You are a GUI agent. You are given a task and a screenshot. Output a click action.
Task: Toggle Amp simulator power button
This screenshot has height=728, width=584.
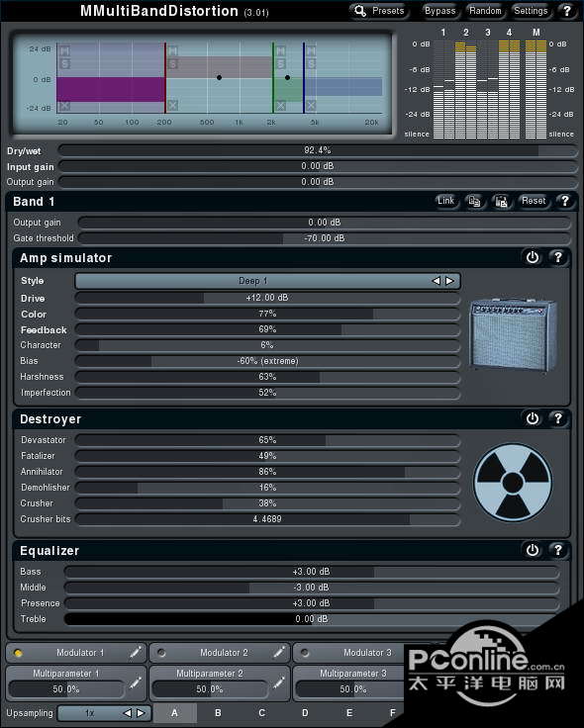pyautogui.click(x=533, y=257)
